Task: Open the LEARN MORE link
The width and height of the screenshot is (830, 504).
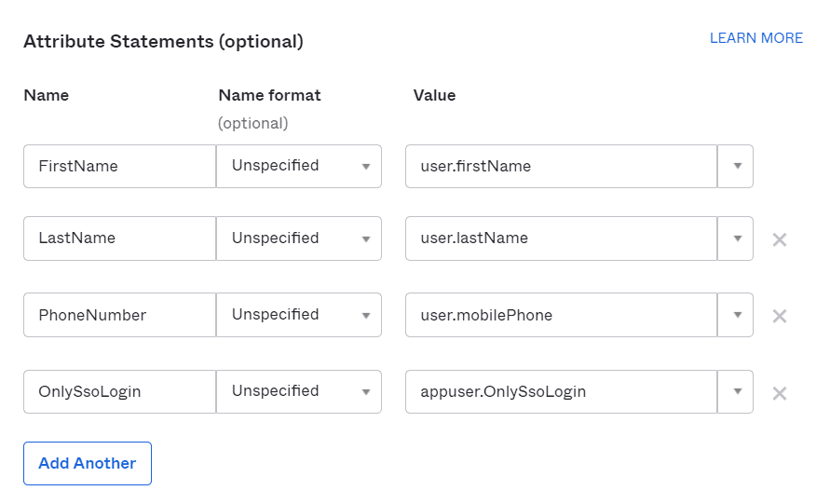Action: (x=755, y=38)
